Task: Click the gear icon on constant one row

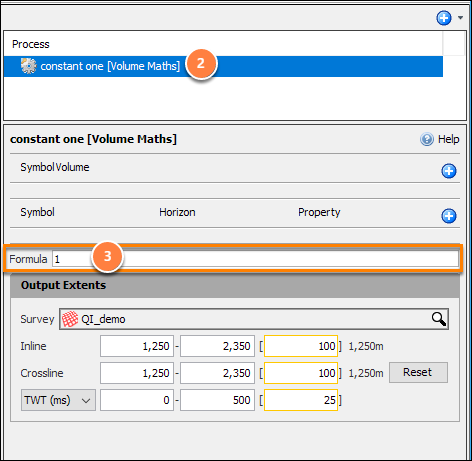Action: pos(29,66)
